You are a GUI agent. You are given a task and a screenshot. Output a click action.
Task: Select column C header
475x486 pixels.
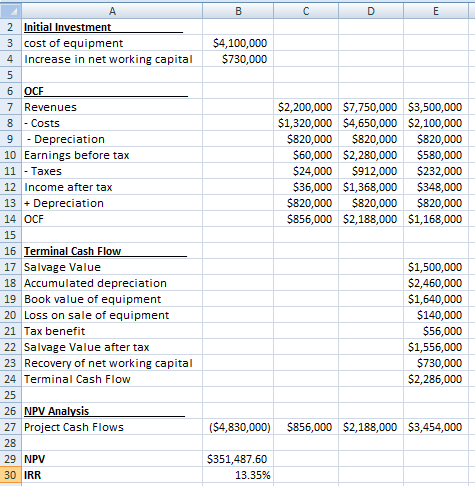(306, 11)
